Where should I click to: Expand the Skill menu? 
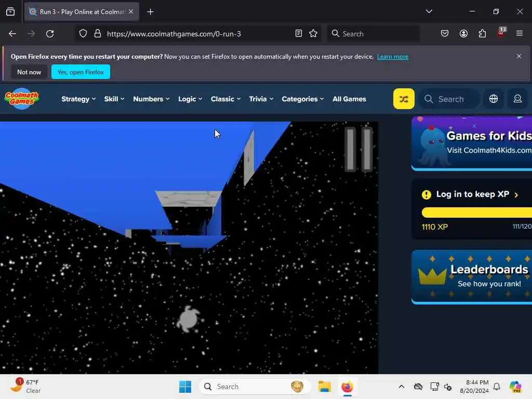[x=114, y=99]
